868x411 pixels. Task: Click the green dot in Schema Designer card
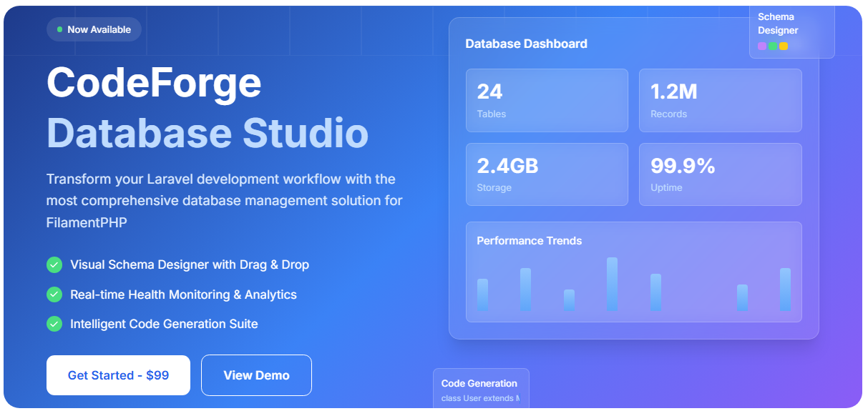(x=773, y=46)
